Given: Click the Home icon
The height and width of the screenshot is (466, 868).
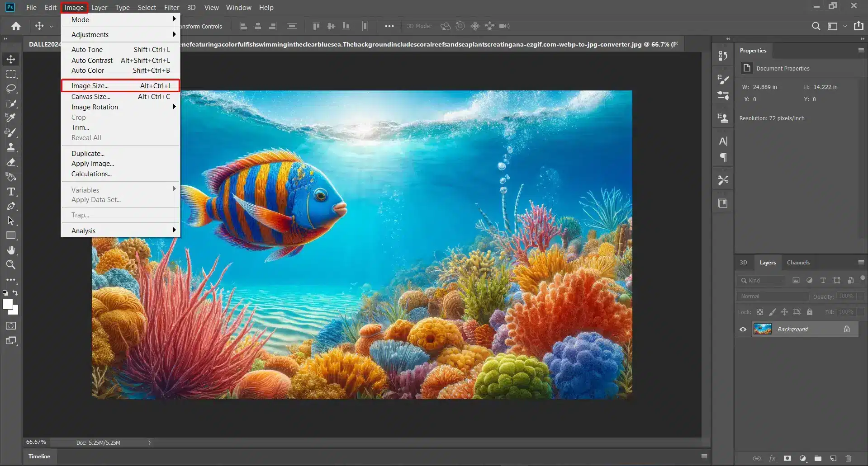Looking at the screenshot, I should pyautogui.click(x=16, y=26).
